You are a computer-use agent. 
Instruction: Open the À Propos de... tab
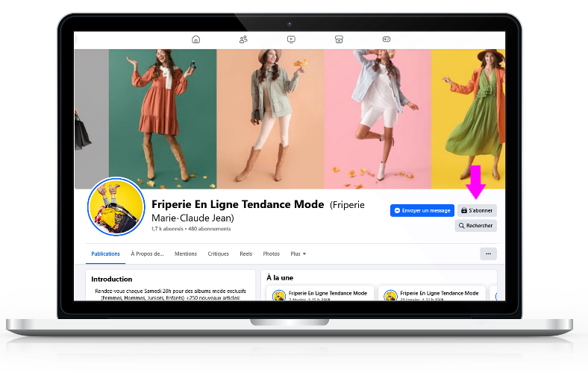click(x=147, y=253)
